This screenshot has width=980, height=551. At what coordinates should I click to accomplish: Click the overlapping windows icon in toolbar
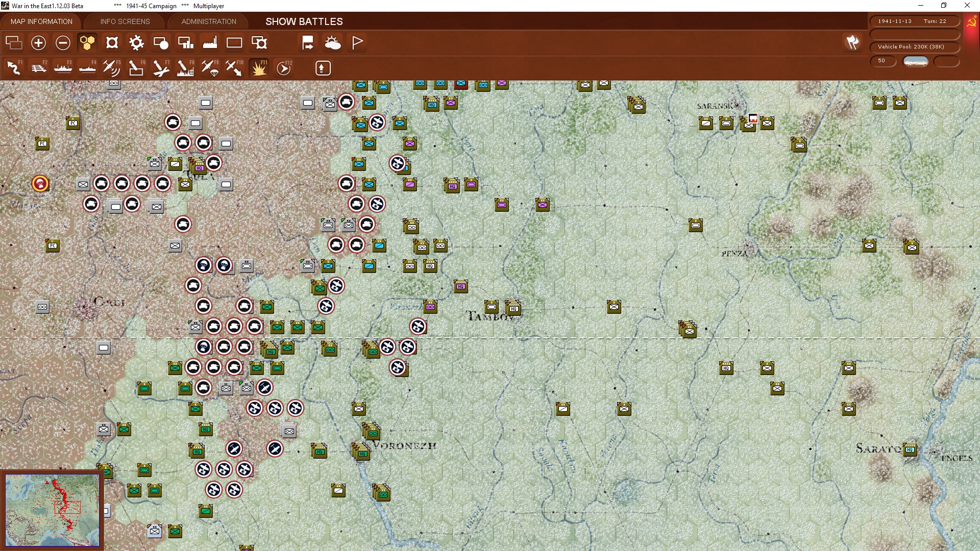pos(14,43)
